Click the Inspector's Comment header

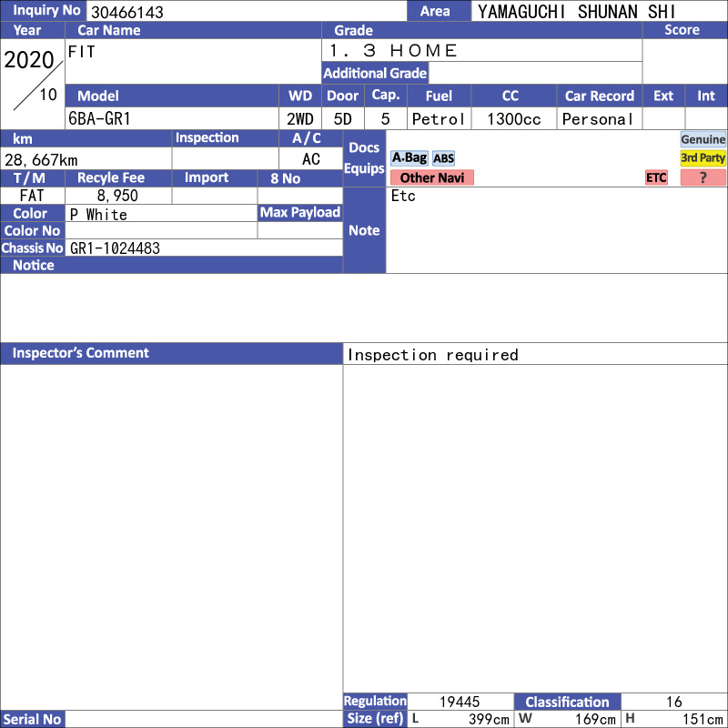171,353
